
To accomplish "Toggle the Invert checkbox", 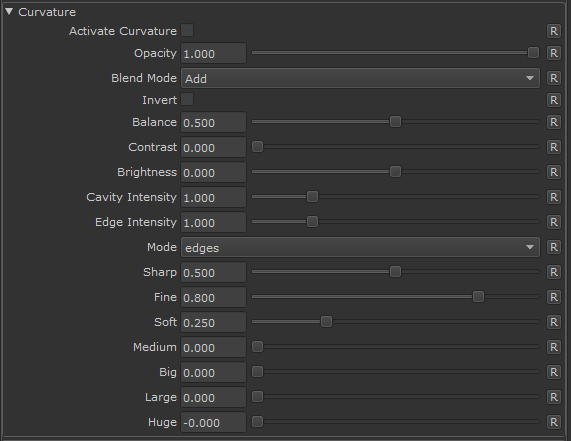I will pos(187,99).
